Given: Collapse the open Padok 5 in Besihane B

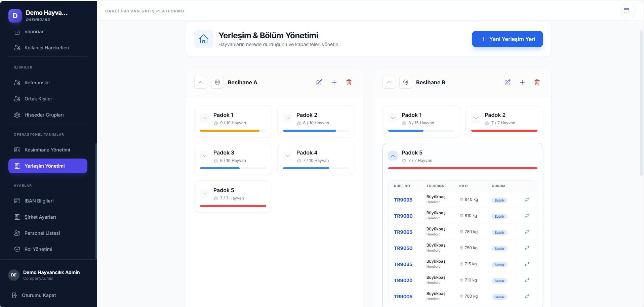Looking at the screenshot, I should [x=393, y=156].
